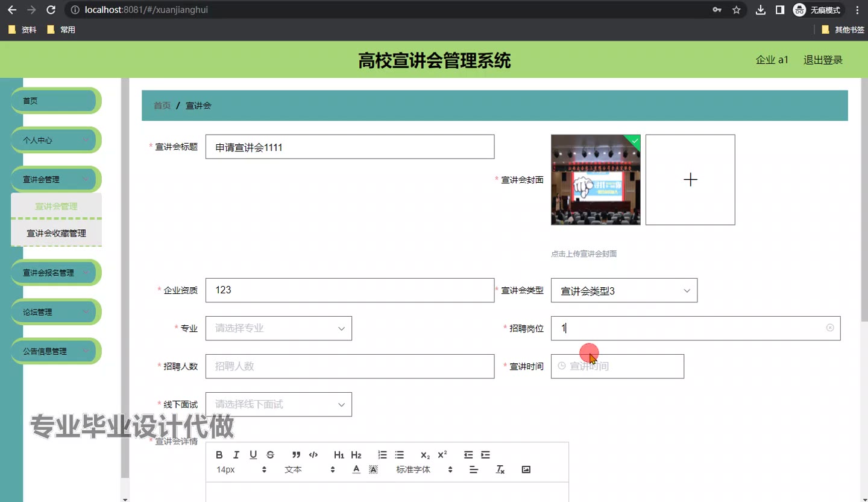
Task: Open the text color picker
Action: 356,469
